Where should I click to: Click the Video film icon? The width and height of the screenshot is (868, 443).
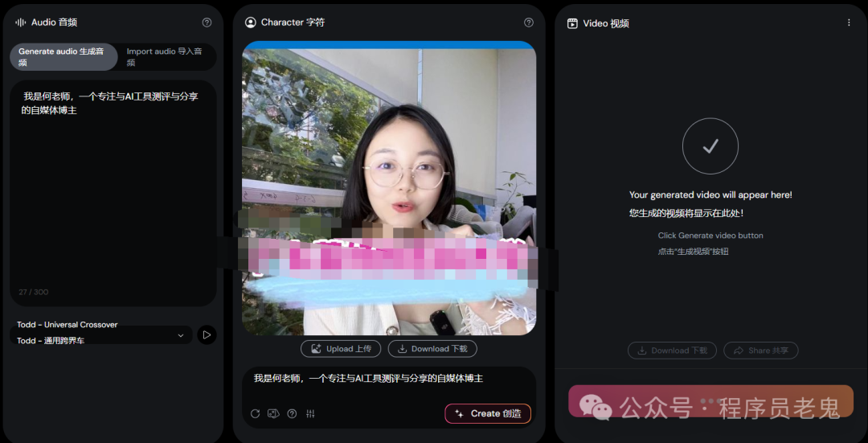coord(573,23)
